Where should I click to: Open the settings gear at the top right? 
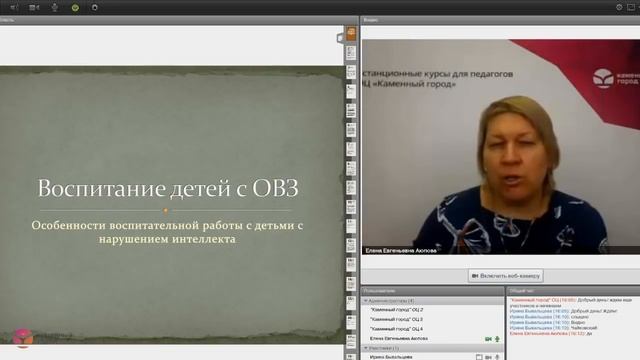(619, 7)
